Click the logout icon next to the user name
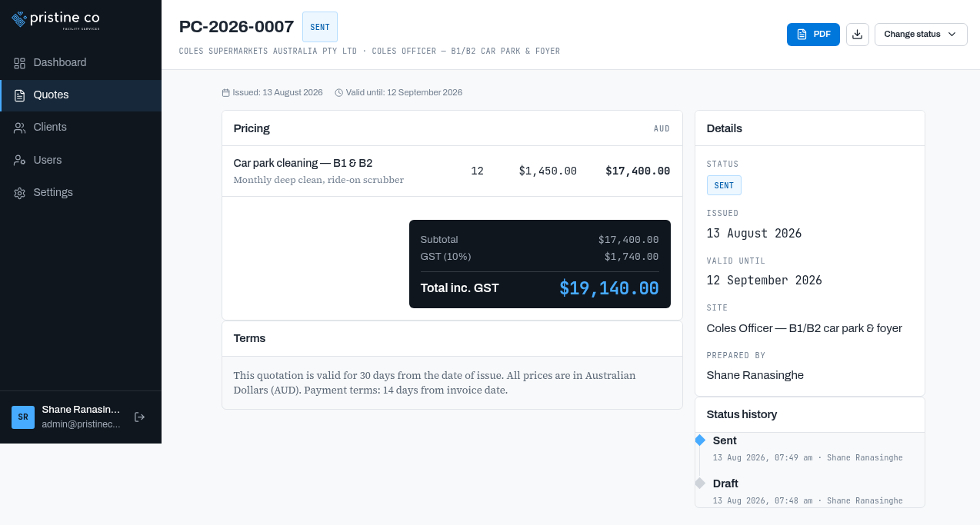980x525 pixels. pos(139,417)
